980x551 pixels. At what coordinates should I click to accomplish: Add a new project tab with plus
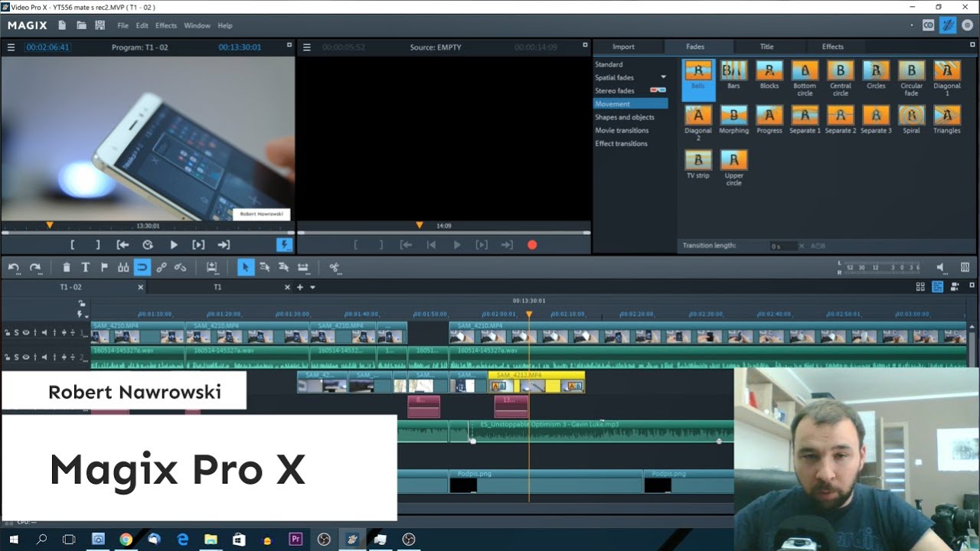click(x=300, y=288)
